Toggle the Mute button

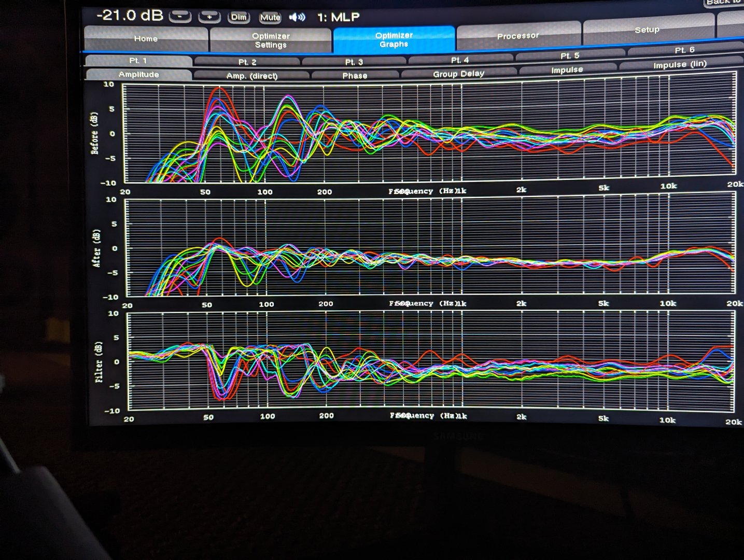270,17
